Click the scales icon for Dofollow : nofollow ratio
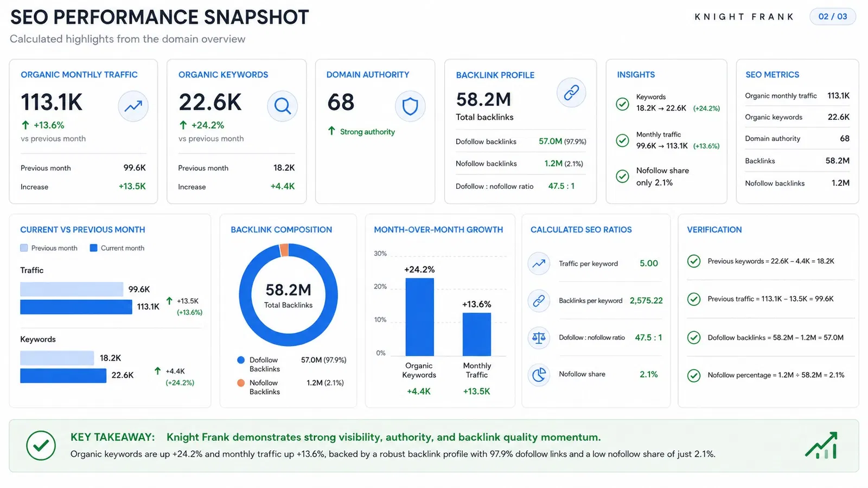The width and height of the screenshot is (868, 488). (x=539, y=337)
